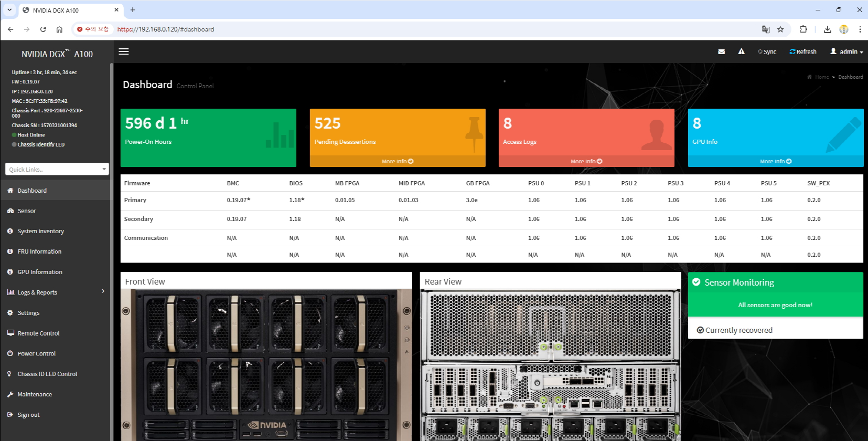
Task: Bookmark this page with star icon
Action: tap(780, 29)
